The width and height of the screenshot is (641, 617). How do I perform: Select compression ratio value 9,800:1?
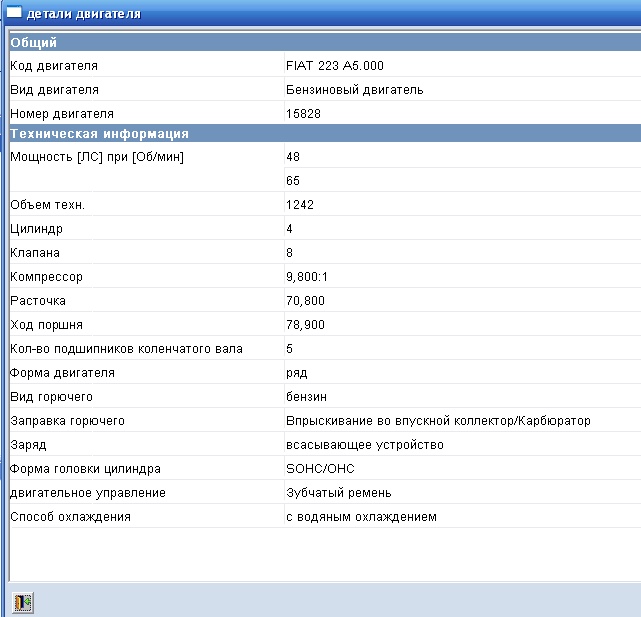(x=308, y=277)
